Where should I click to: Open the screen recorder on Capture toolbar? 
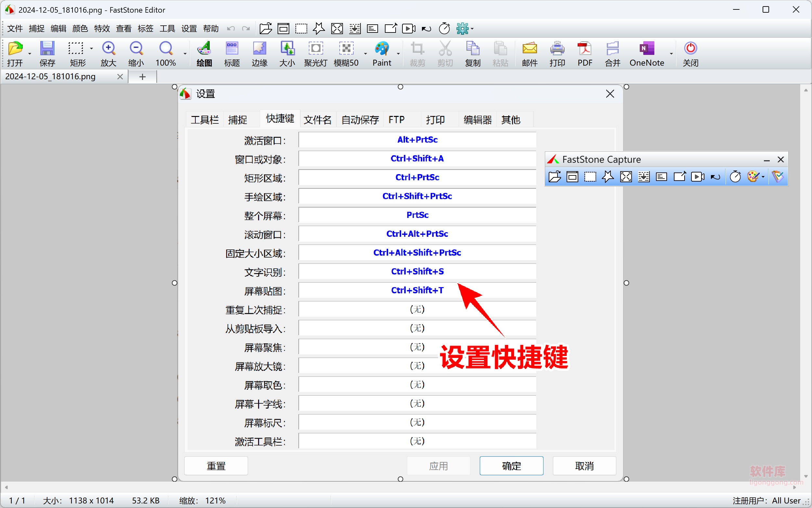coord(698,176)
